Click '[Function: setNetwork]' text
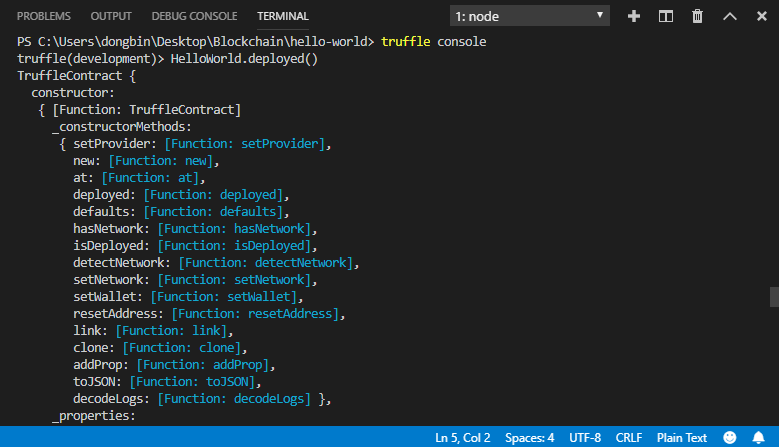Viewport: 779px width, 447px height. [x=234, y=280]
